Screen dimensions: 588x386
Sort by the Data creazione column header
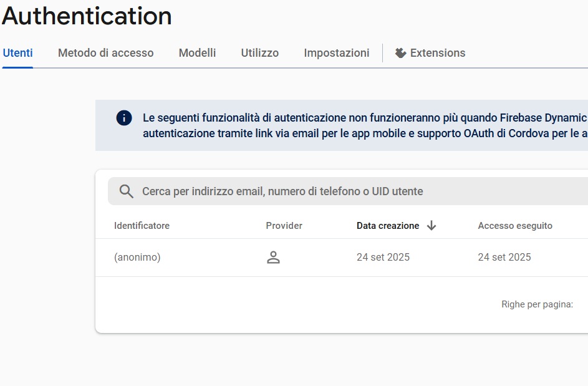point(388,226)
